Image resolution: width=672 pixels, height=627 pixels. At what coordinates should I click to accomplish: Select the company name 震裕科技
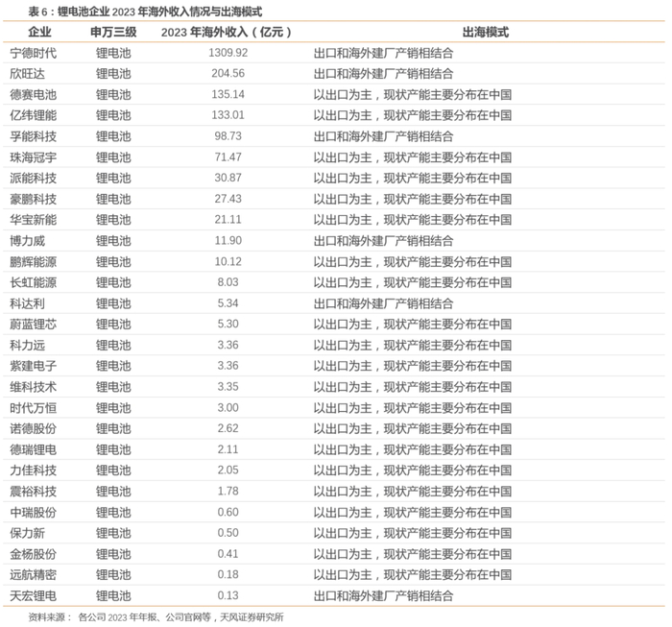click(x=33, y=492)
